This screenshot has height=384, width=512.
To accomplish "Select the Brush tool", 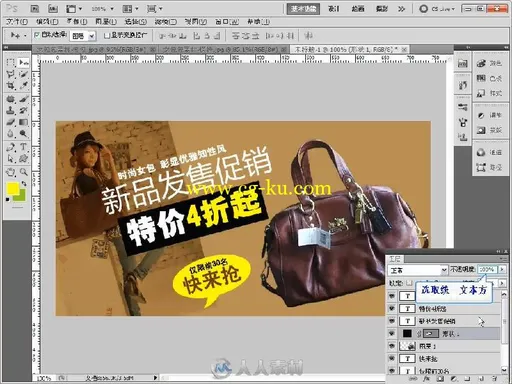I will [x=23, y=99].
